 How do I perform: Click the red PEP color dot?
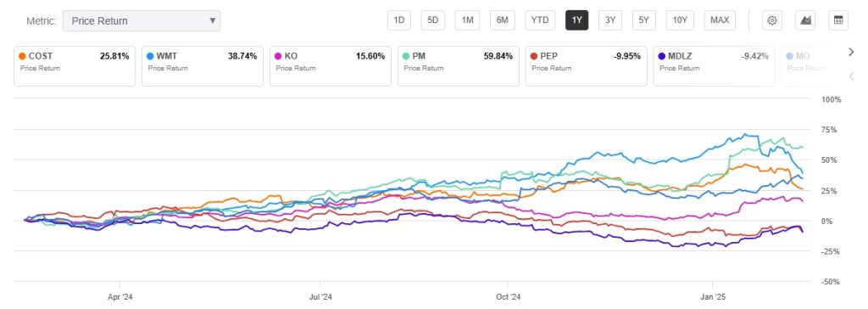(x=534, y=56)
